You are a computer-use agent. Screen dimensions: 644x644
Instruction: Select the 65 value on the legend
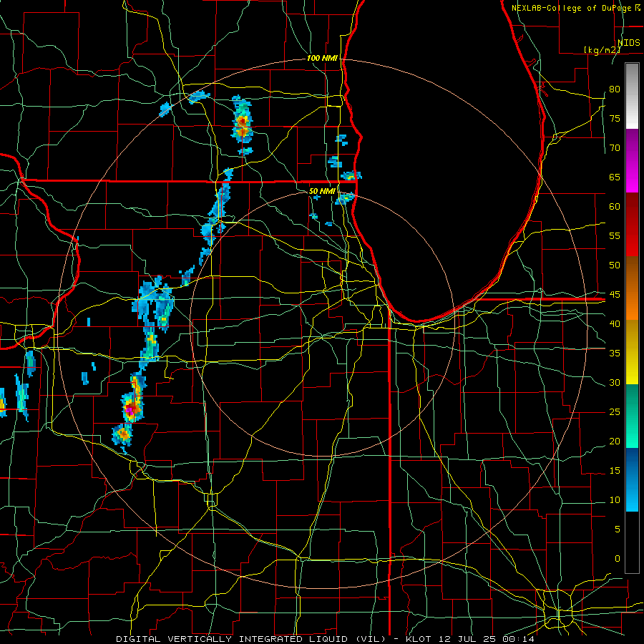(x=615, y=177)
